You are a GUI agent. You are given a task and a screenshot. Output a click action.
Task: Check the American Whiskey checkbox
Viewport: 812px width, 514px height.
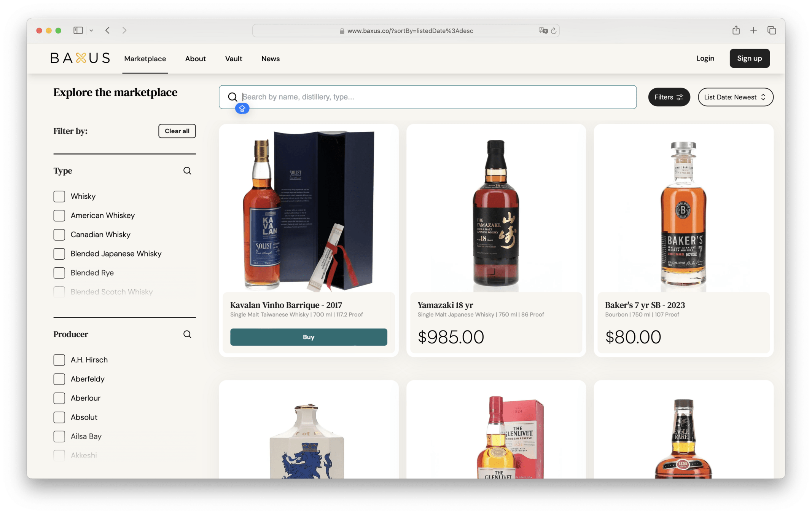click(x=59, y=215)
